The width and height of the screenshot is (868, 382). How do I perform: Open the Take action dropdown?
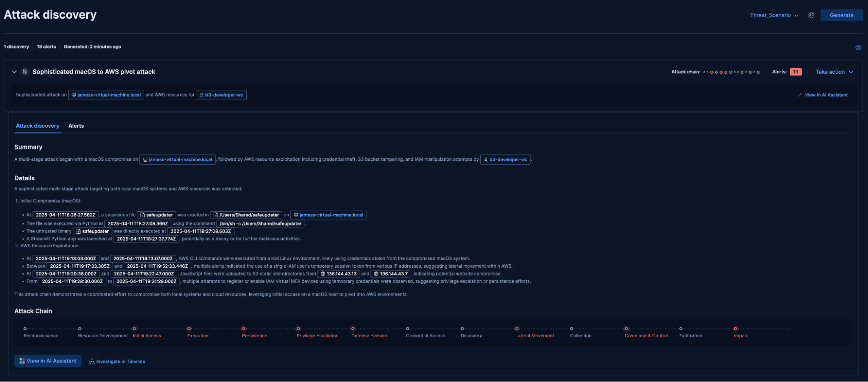834,72
